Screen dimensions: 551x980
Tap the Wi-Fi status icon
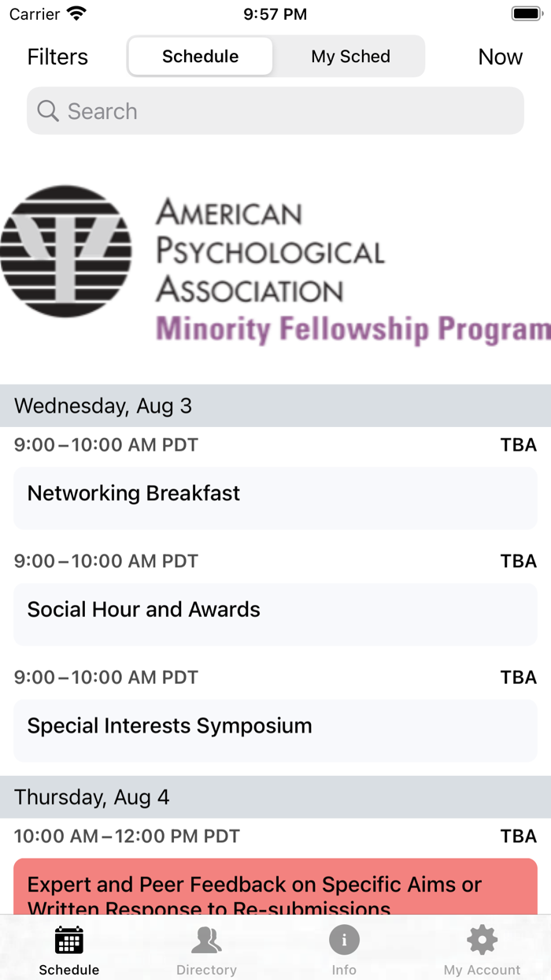pyautogui.click(x=76, y=14)
